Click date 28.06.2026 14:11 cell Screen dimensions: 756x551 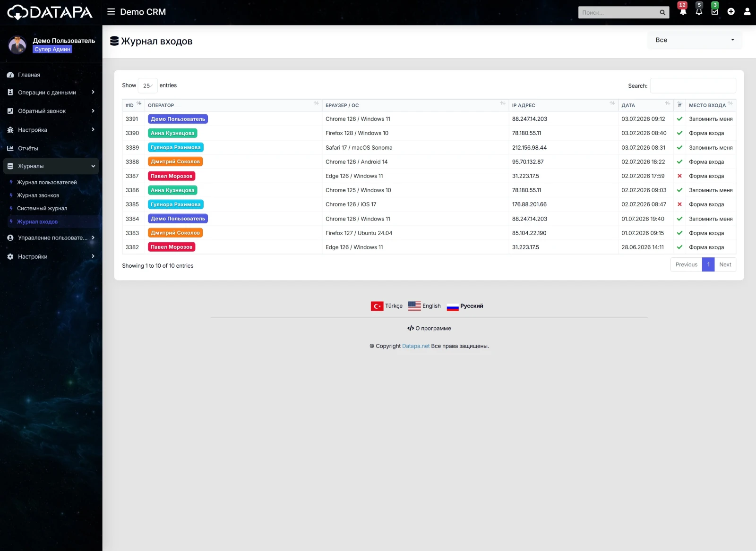point(643,247)
